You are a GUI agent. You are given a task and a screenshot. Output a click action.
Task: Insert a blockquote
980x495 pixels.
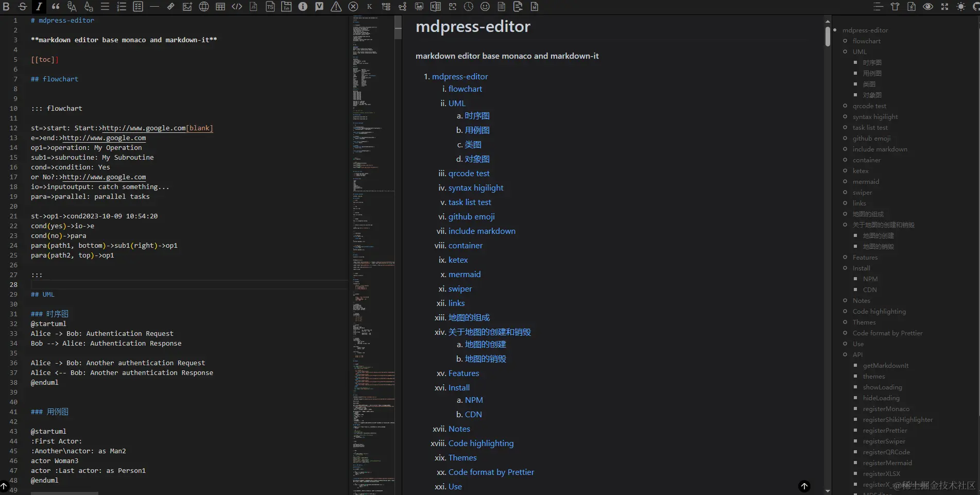pyautogui.click(x=56, y=7)
